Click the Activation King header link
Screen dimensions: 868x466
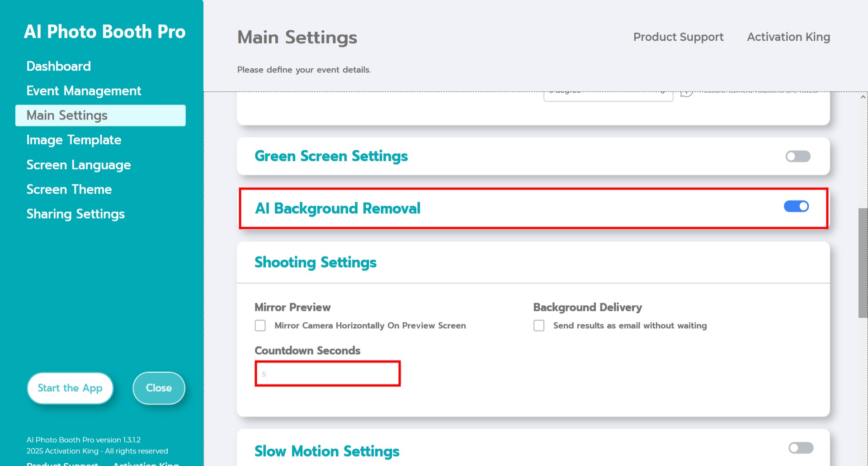(788, 37)
